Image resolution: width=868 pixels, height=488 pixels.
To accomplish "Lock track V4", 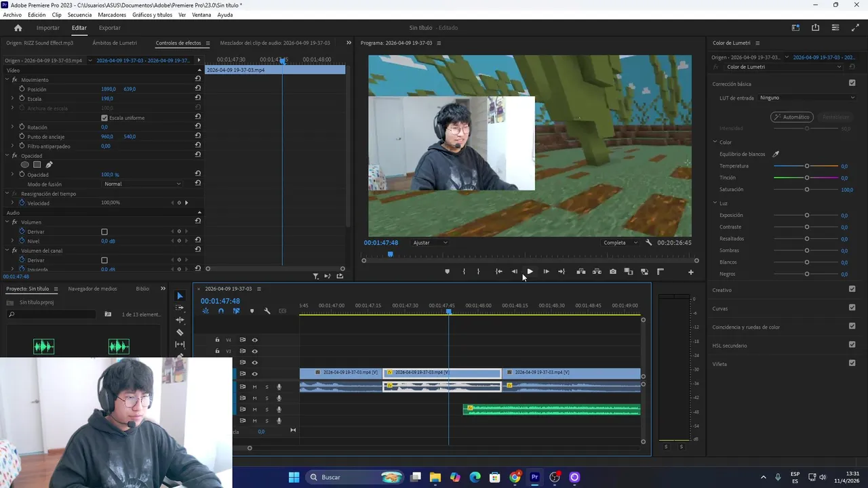I will click(217, 340).
